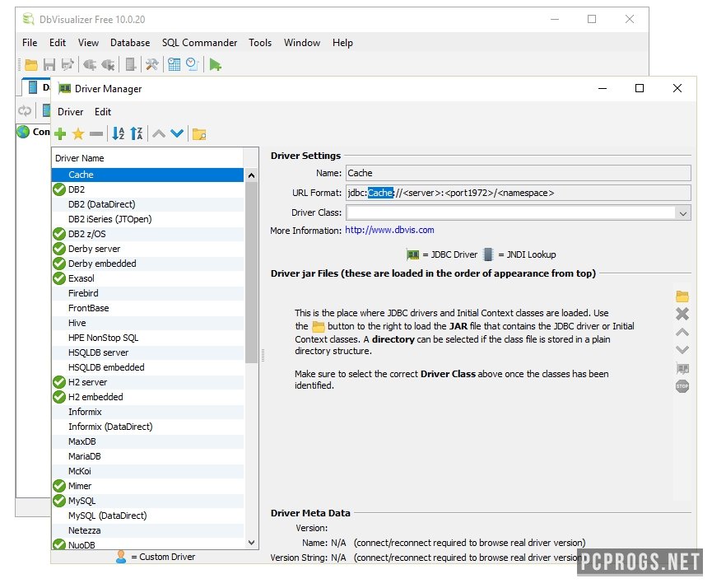The width and height of the screenshot is (712, 588).
Task: Click the yellow star icon in Driver Manager
Action: (x=78, y=134)
